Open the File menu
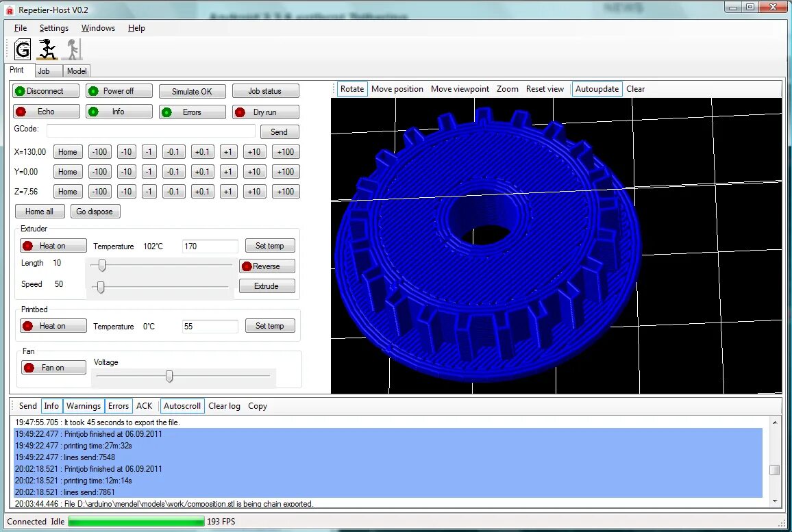Screen dimensions: 792x532 point(21,28)
